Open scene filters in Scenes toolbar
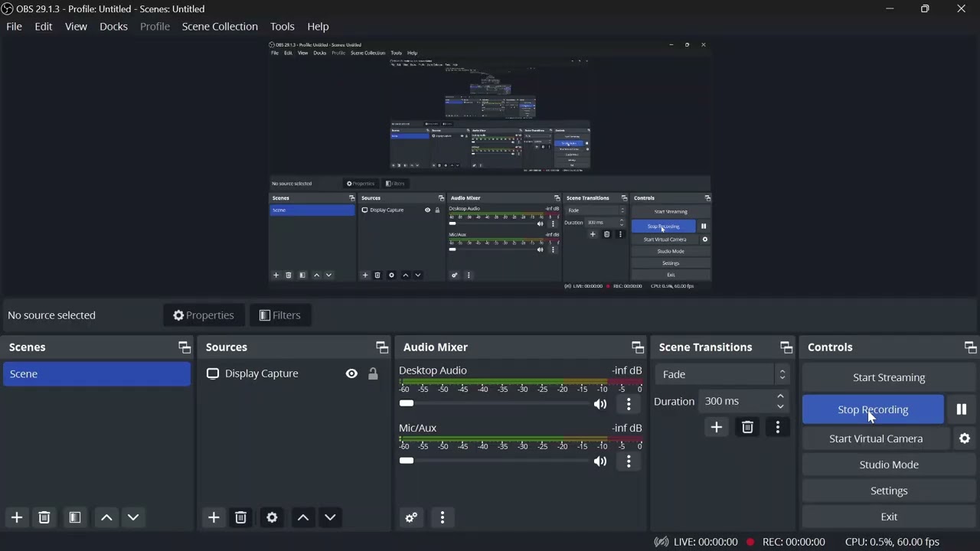This screenshot has height=551, width=980. (75, 517)
